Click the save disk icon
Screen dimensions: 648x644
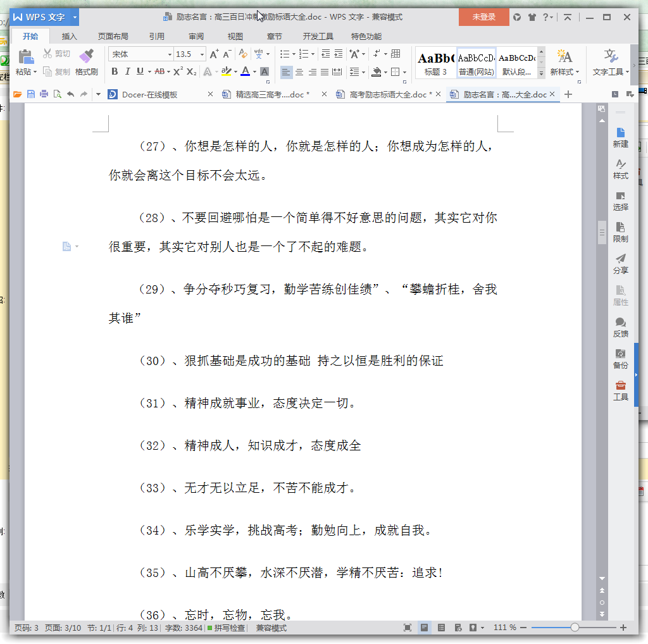pyautogui.click(x=30, y=95)
